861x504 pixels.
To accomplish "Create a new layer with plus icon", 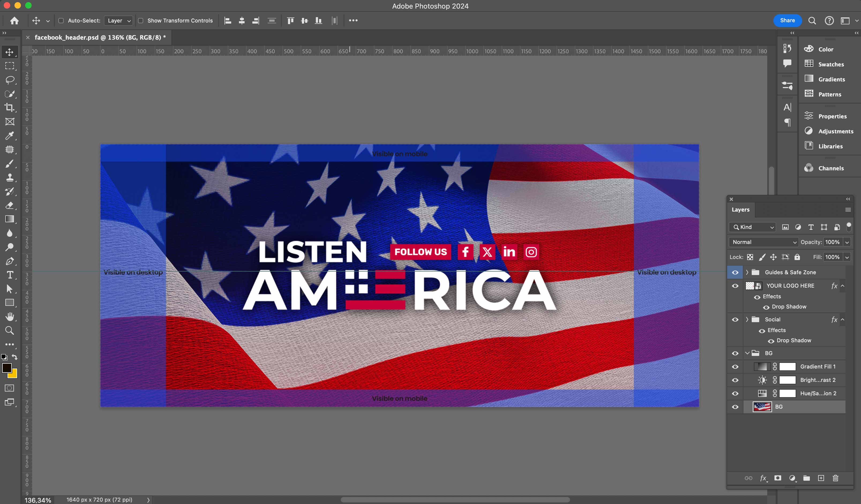I will pos(821,478).
